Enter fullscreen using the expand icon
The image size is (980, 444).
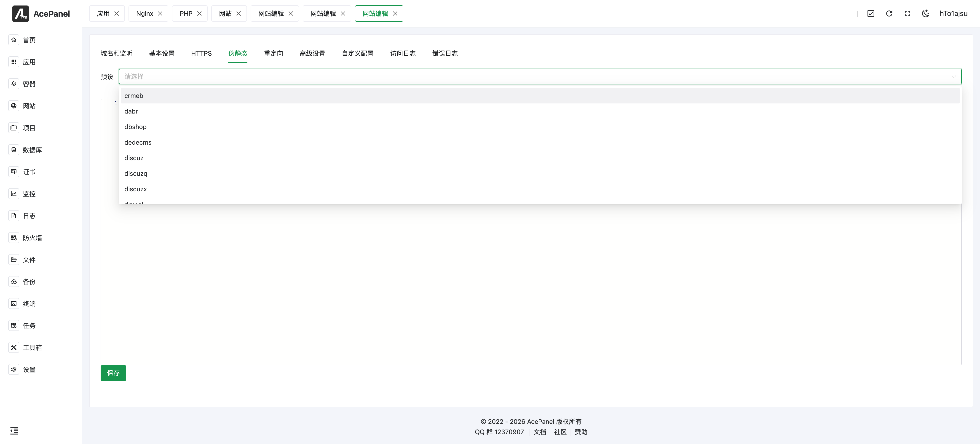click(x=907, y=14)
